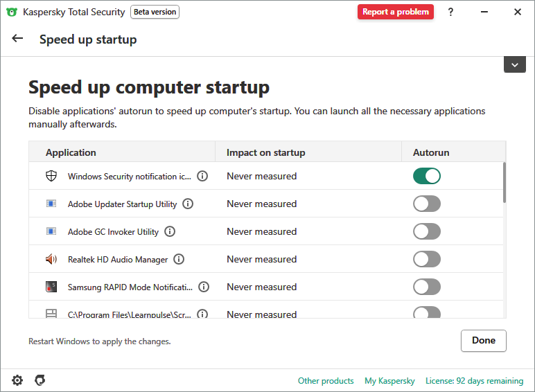
Task: Enable autorun for Realtek HD Audio Manager
Action: coord(426,259)
